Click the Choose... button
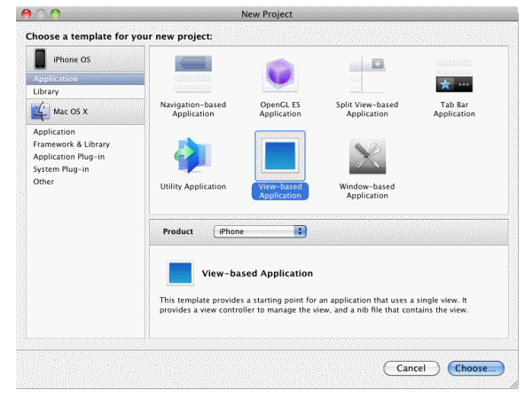Viewport: 532px width, 406px height. pyautogui.click(x=476, y=368)
